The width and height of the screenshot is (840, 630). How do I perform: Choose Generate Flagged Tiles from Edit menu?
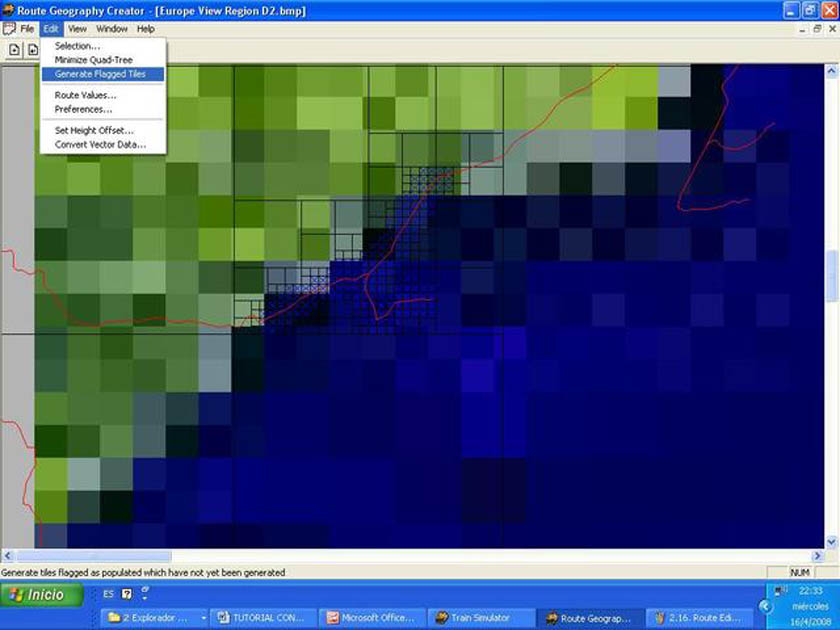pos(99,74)
